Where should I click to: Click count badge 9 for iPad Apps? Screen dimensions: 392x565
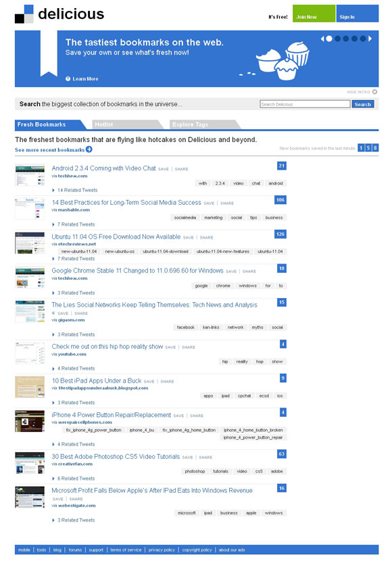[x=283, y=378]
